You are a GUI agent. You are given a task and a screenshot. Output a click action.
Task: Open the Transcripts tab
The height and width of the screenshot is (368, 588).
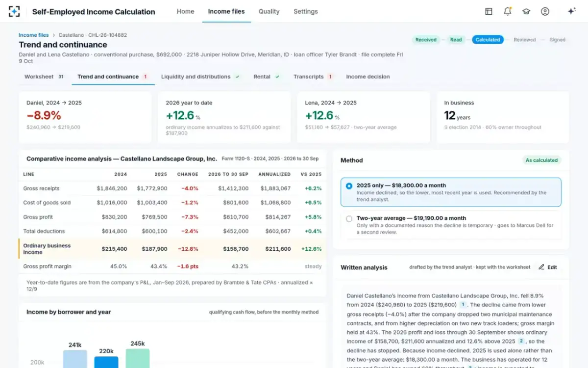[x=313, y=77]
